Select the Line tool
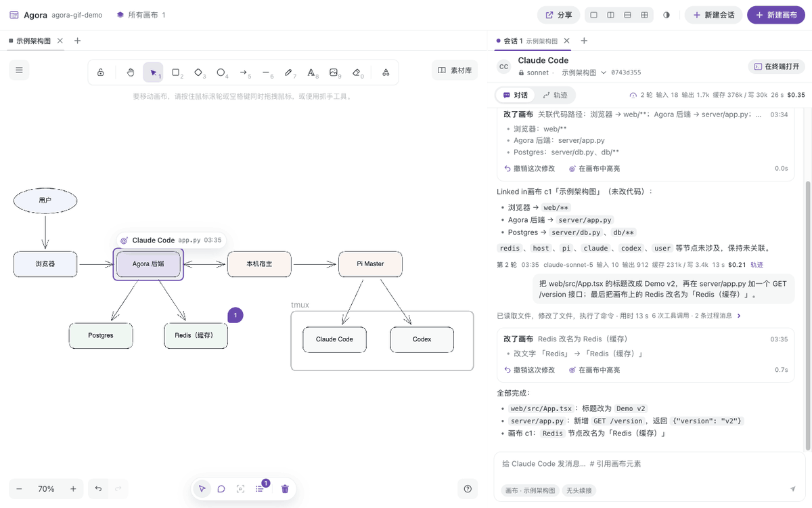Screen dimensions: 812x508 pyautogui.click(x=267, y=72)
